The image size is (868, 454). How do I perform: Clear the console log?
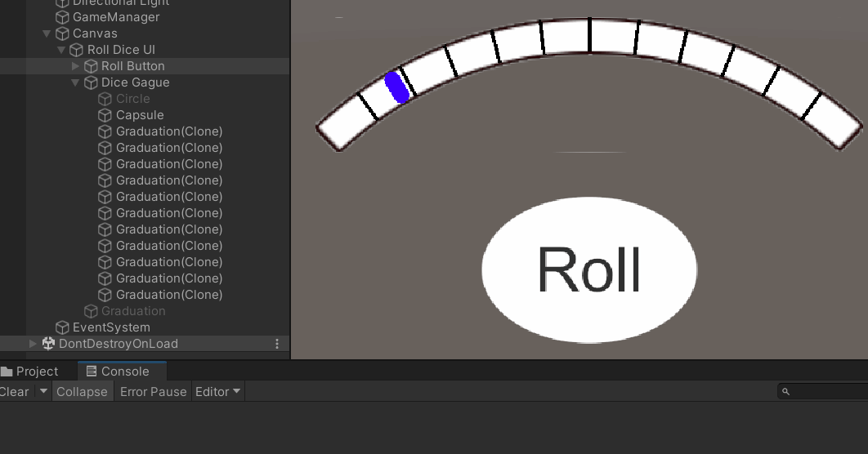pos(15,391)
